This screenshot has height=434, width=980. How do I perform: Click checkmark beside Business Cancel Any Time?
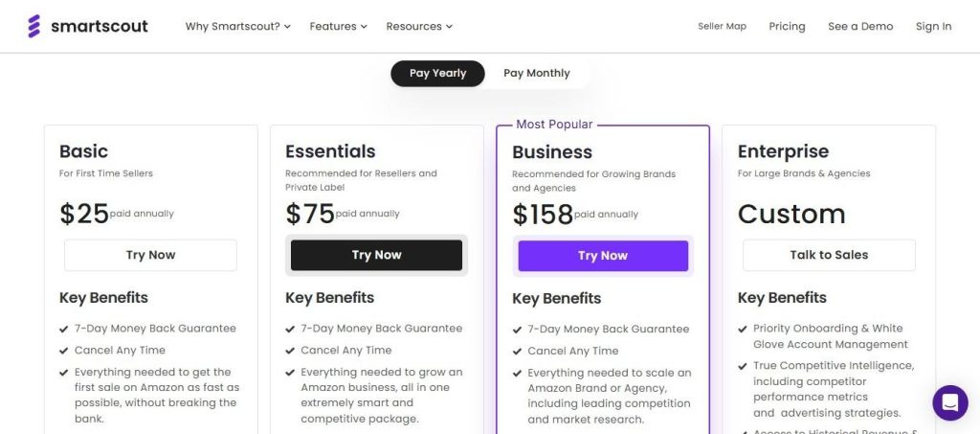[517, 352]
